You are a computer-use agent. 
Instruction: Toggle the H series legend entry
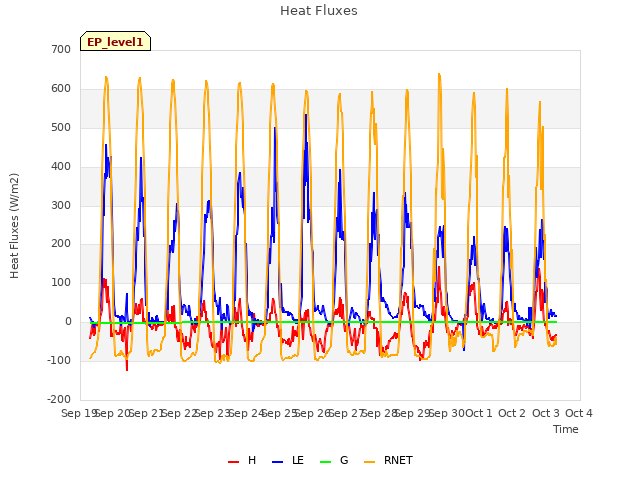pyautogui.click(x=242, y=460)
